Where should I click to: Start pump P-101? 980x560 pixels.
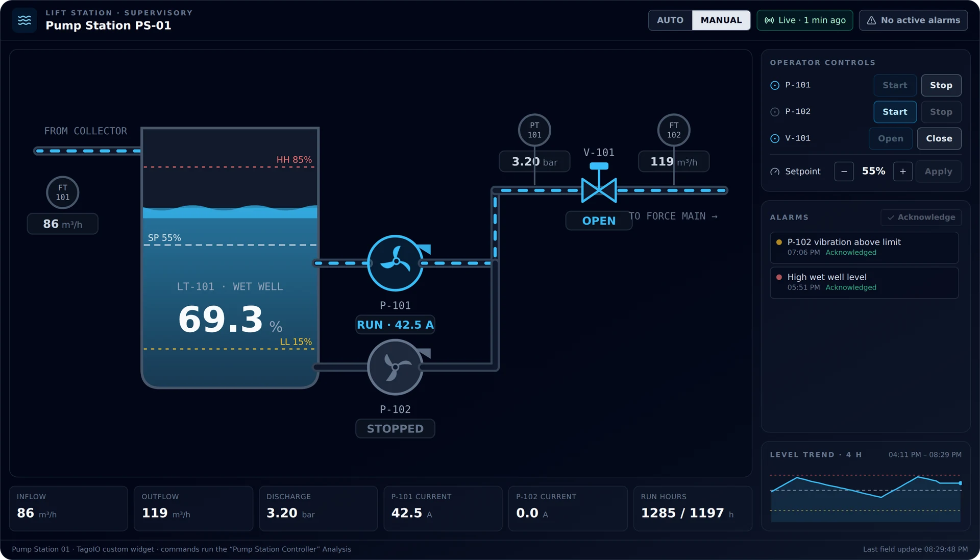click(x=895, y=85)
